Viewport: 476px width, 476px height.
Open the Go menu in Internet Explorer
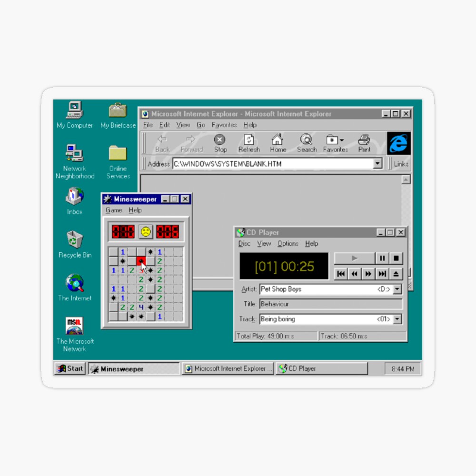201,125
